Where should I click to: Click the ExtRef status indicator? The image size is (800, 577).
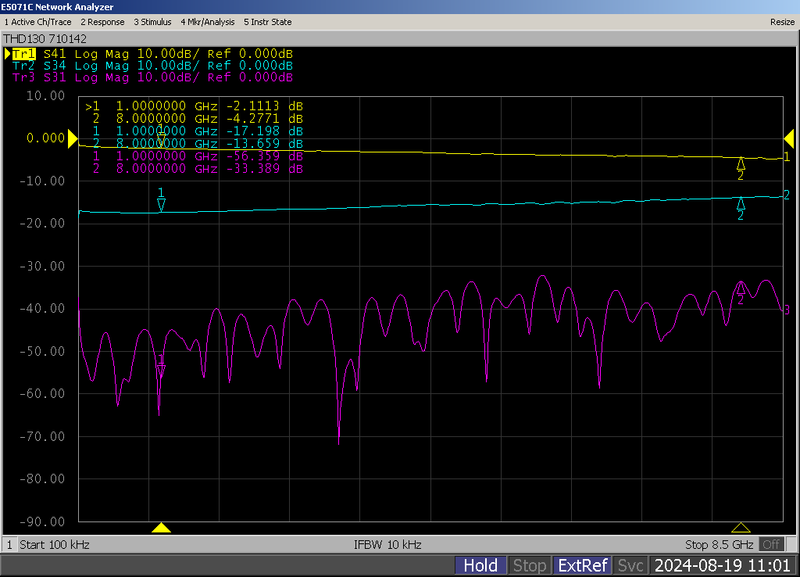(x=582, y=566)
